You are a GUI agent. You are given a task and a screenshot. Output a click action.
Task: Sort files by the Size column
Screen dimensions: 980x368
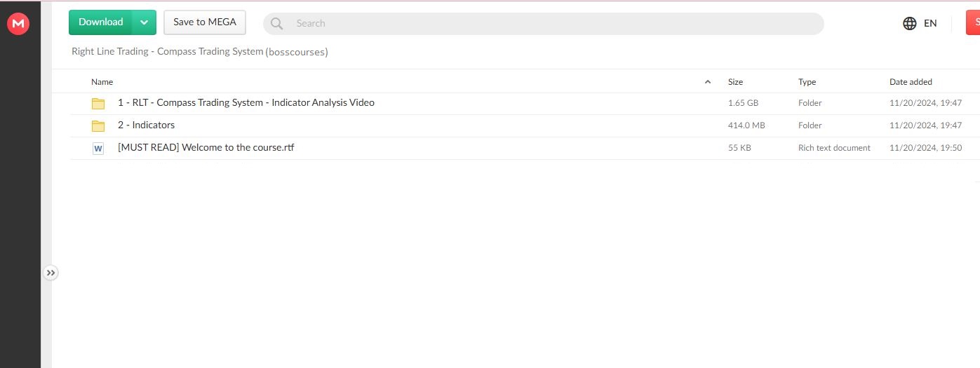pyautogui.click(x=735, y=82)
